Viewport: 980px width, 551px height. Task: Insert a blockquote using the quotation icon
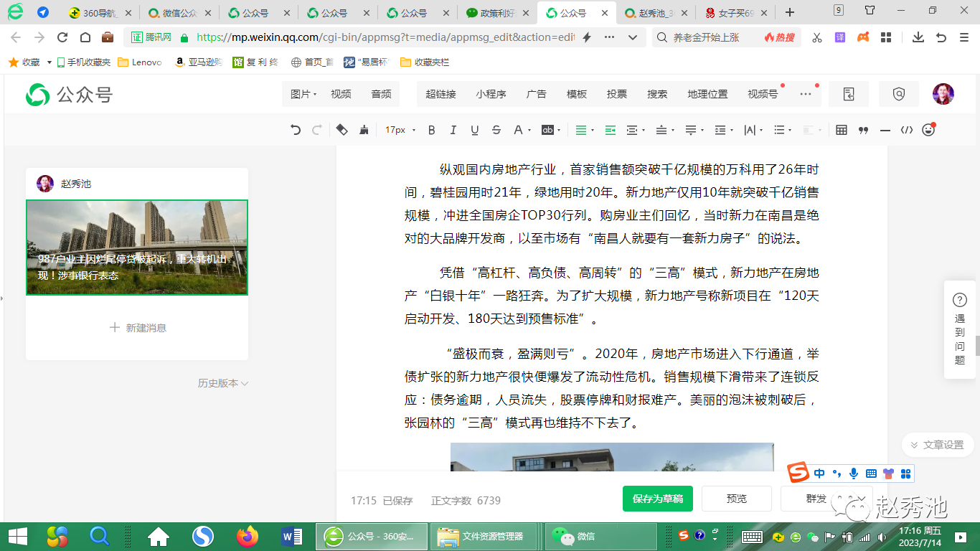point(863,130)
